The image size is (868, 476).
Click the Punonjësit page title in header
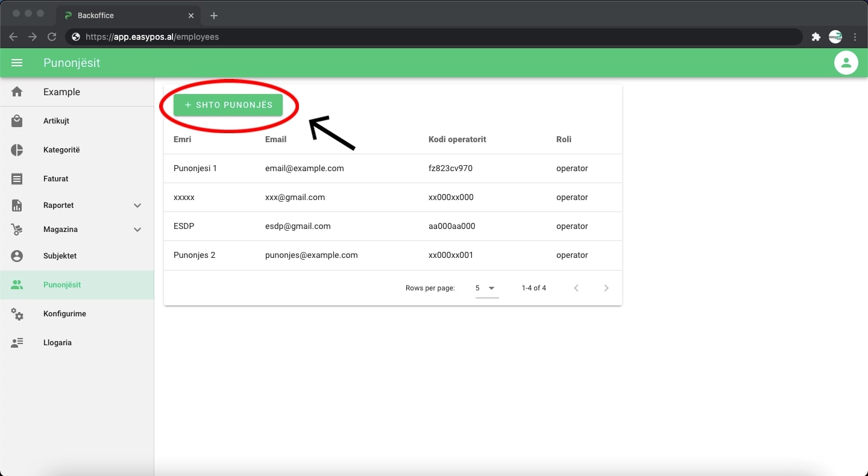(72, 63)
